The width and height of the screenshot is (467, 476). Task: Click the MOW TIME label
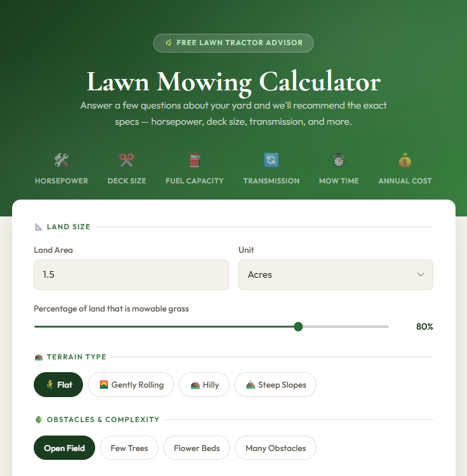coord(339,181)
